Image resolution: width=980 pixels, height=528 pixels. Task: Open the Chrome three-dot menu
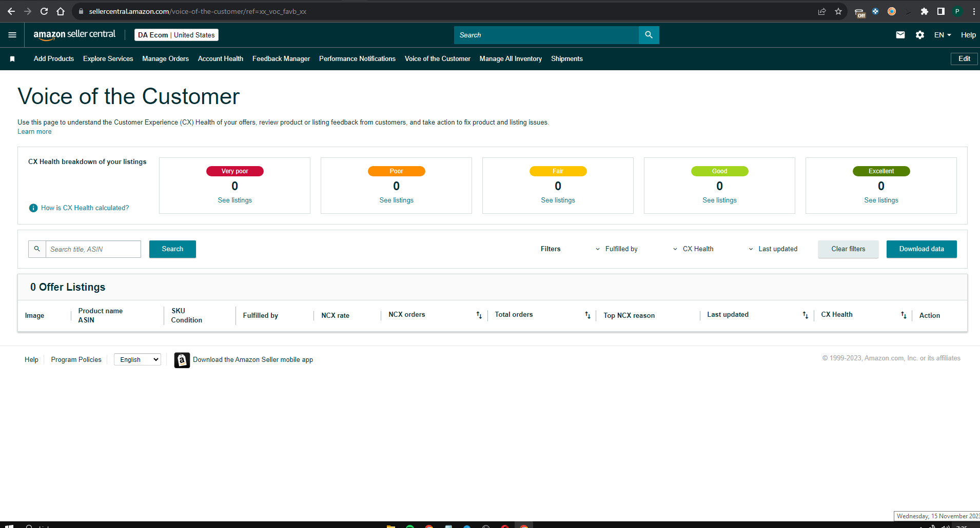coord(974,11)
